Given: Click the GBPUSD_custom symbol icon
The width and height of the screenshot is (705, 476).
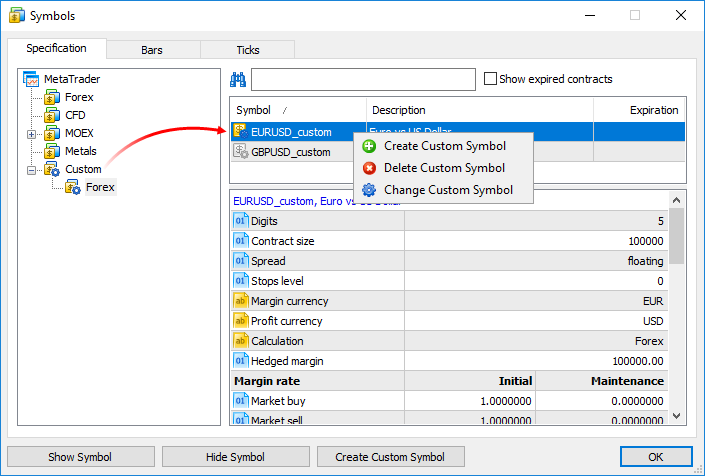Looking at the screenshot, I should 241,151.
